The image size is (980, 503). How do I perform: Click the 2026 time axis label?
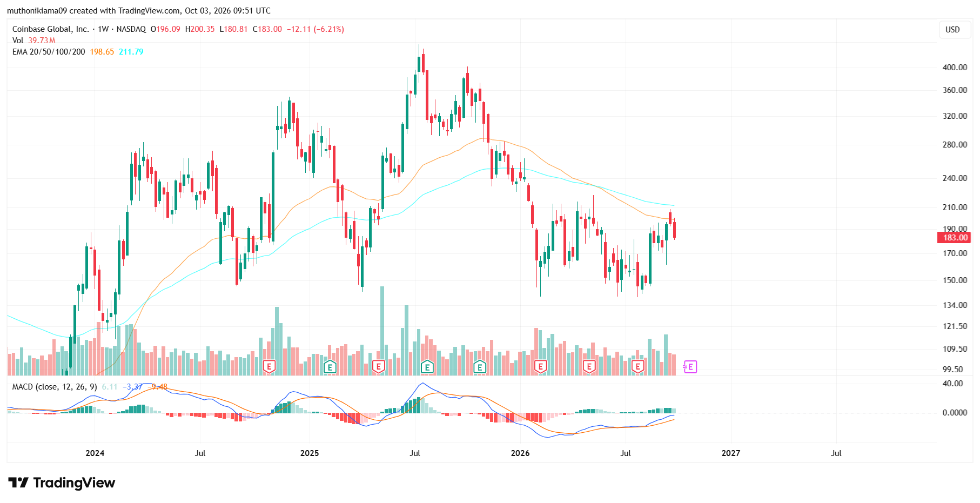[x=520, y=453]
